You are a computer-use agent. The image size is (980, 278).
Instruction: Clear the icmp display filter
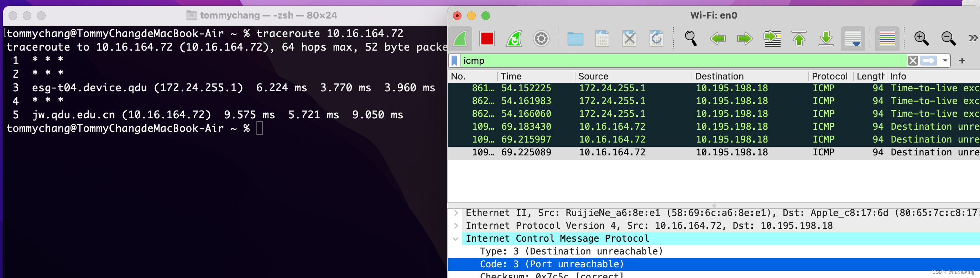pos(913,61)
